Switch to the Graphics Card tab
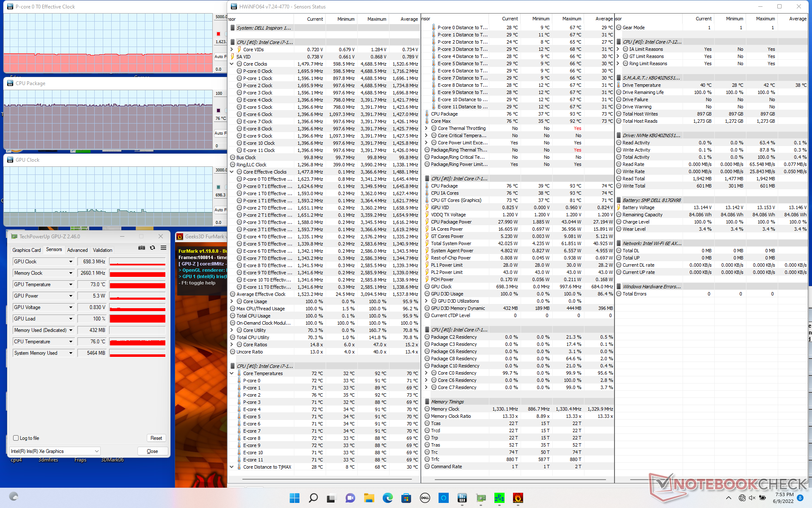Image resolution: width=812 pixels, height=508 pixels. coord(27,250)
